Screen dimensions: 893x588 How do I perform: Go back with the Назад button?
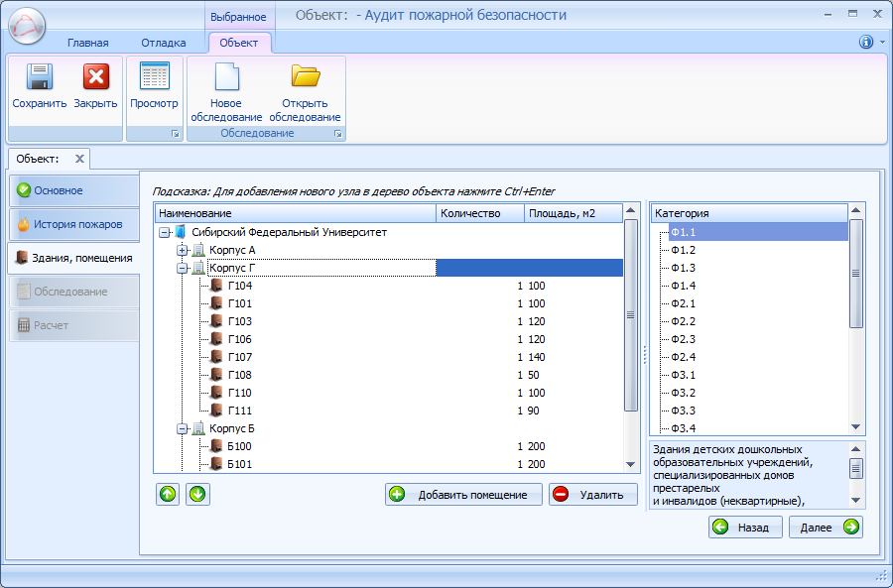tap(745, 528)
